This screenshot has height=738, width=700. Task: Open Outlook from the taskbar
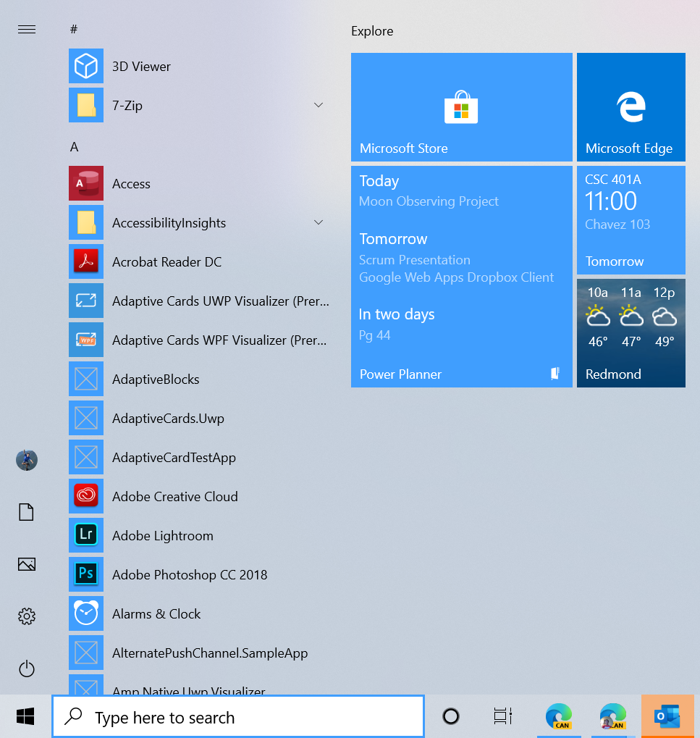point(667,716)
